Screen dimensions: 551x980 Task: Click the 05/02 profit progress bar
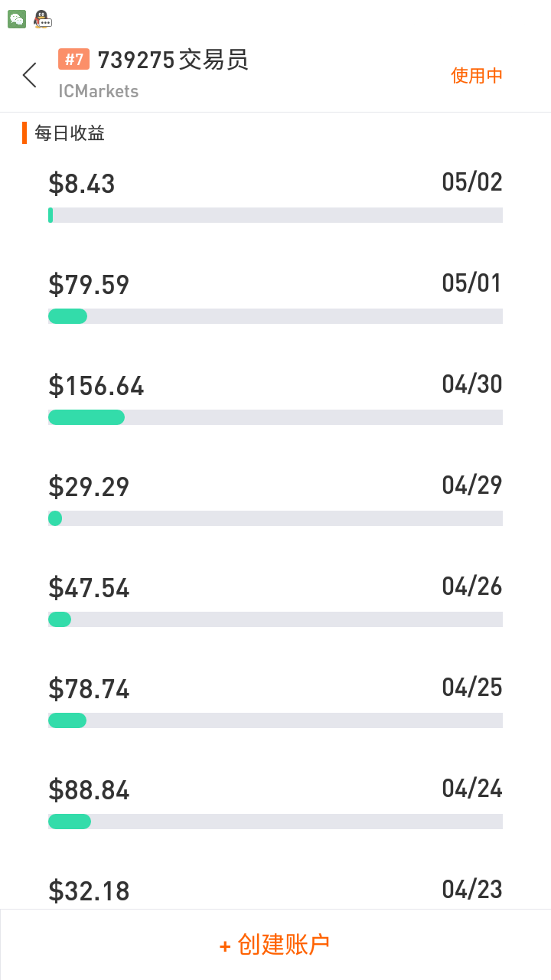point(275,215)
